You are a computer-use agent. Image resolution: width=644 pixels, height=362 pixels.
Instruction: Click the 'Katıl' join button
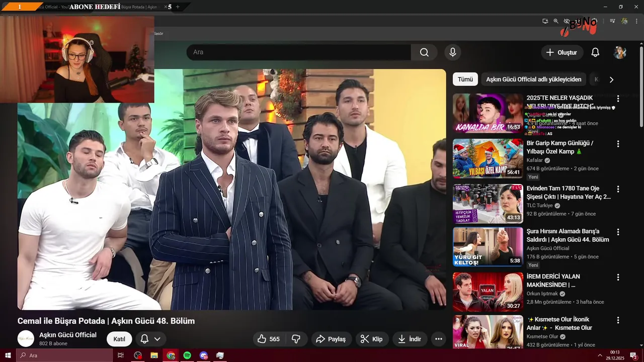point(119,339)
